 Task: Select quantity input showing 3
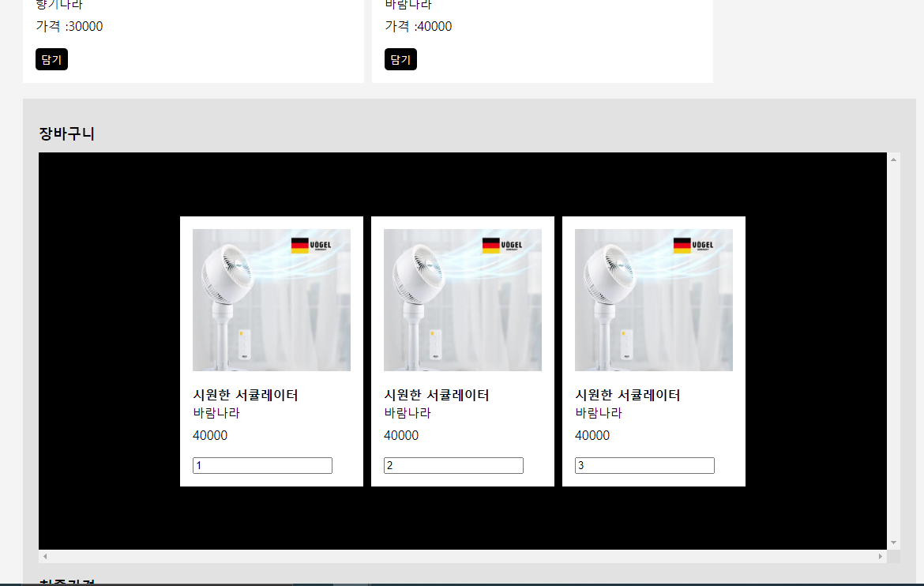(644, 465)
